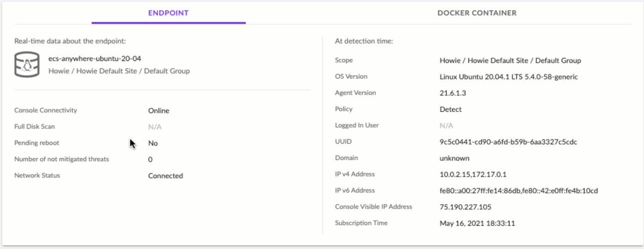Open the ecs-anywhere-ubuntu-20-04 endpoint name

pyautogui.click(x=95, y=59)
